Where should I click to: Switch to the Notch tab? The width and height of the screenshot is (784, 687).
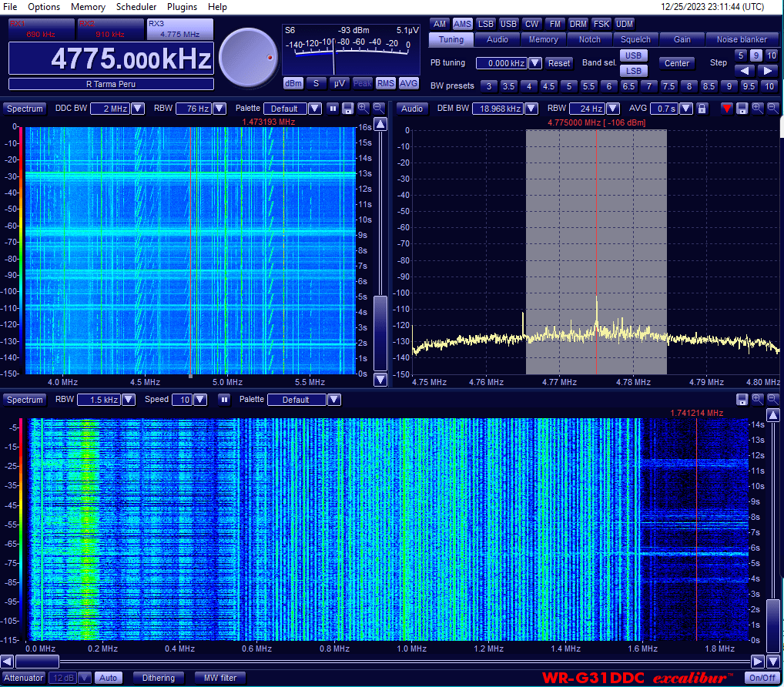coord(589,39)
